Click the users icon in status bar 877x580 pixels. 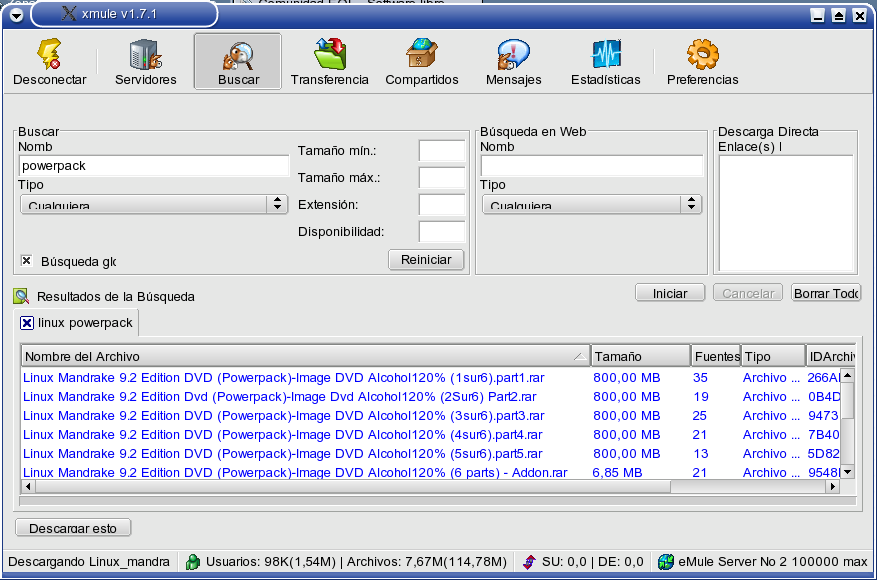pyautogui.click(x=193, y=562)
